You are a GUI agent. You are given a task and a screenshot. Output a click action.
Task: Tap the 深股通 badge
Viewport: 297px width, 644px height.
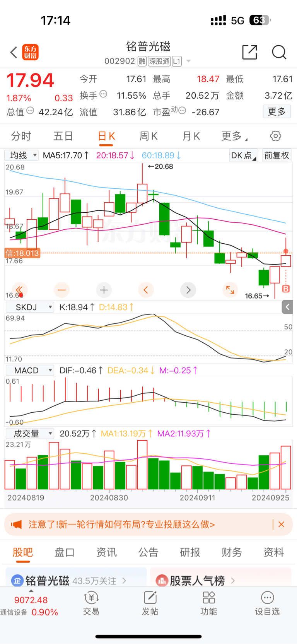click(x=159, y=61)
